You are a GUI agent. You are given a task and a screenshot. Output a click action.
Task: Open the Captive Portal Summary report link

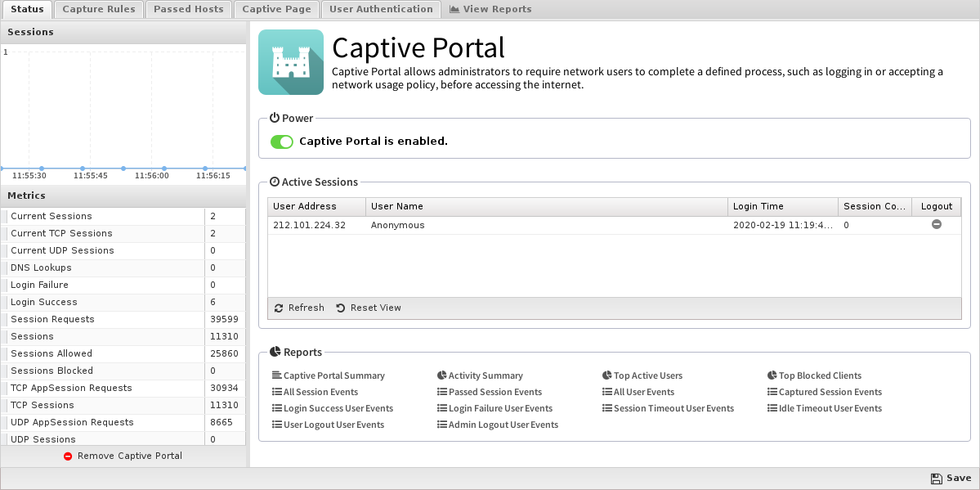click(x=329, y=375)
